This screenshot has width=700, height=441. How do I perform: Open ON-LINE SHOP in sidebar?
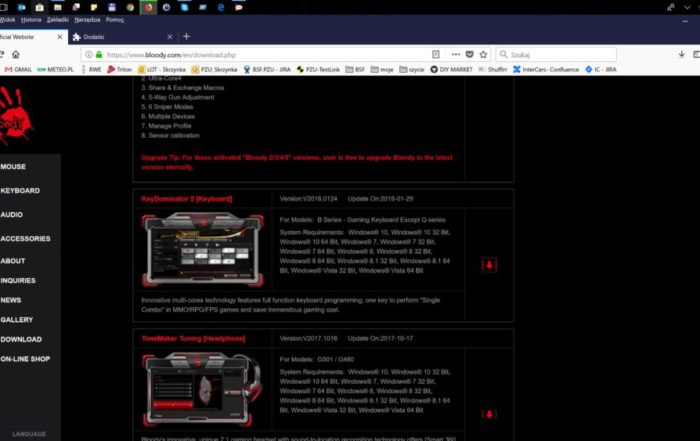25,359
